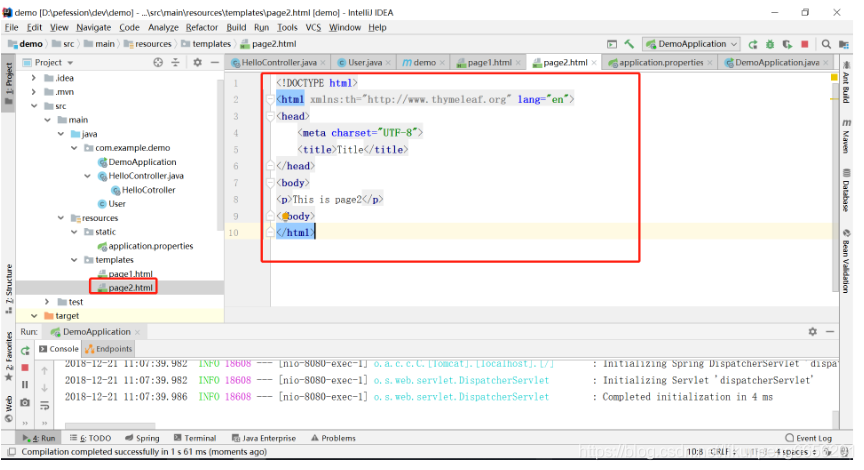Collapse the java folder in tree
Screen dimensions: 864x470
pos(61,134)
